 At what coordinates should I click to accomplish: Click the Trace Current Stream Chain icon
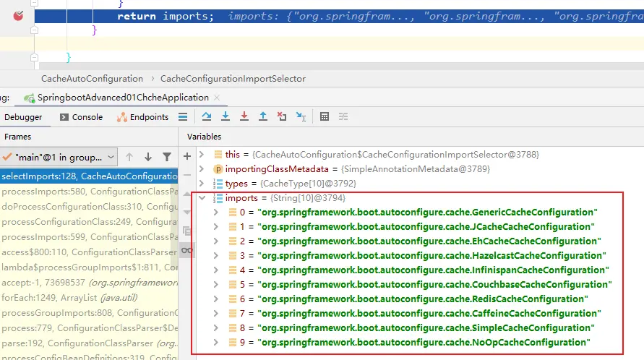point(343,116)
